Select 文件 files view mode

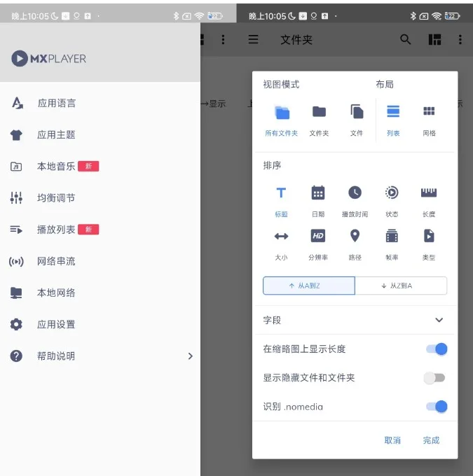(x=357, y=121)
